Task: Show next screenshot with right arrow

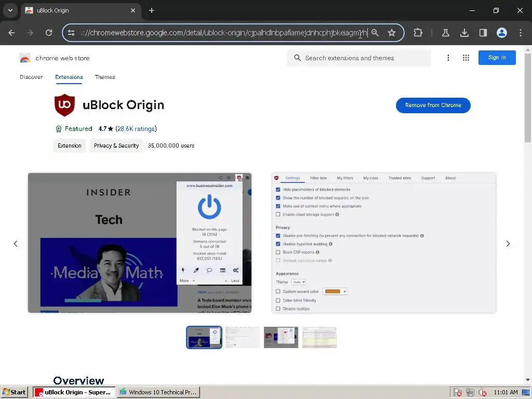Action: coord(508,244)
